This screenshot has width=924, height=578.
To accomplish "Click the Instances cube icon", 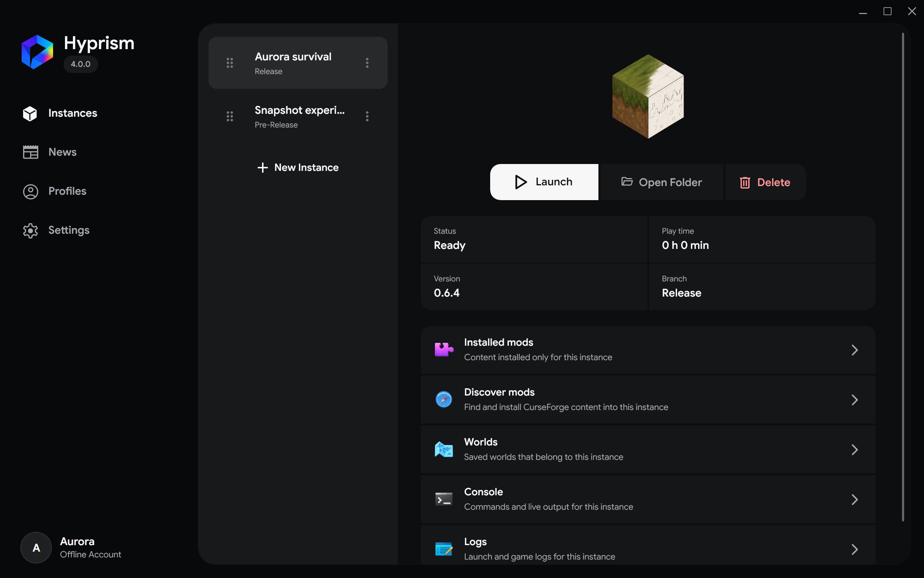I will (30, 113).
